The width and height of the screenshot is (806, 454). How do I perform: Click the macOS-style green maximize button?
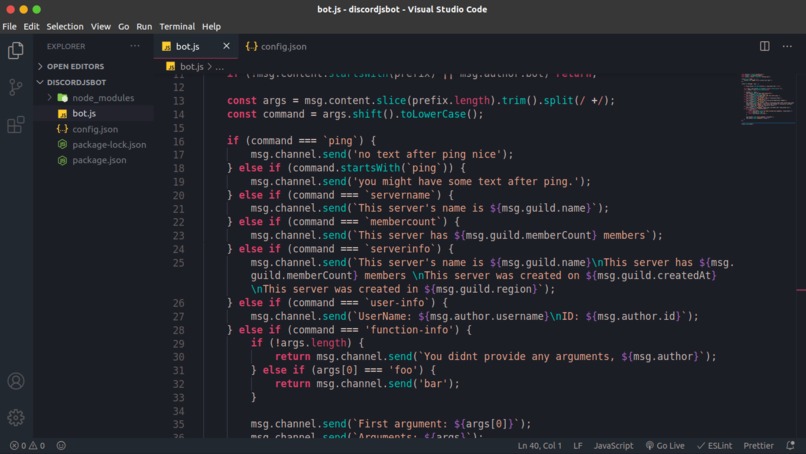36,9
